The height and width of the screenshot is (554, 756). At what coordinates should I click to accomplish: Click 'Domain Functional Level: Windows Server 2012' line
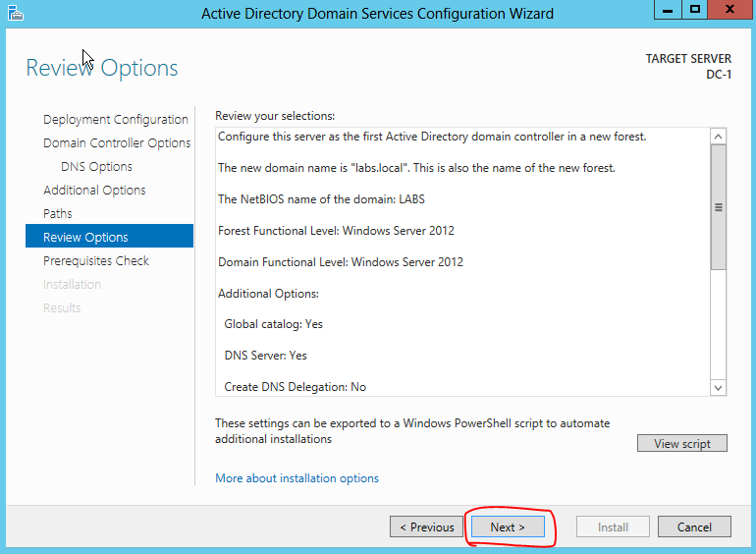pyautogui.click(x=341, y=262)
